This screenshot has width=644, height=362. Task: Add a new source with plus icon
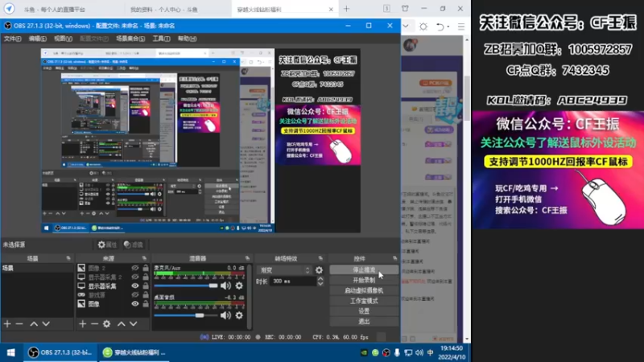83,324
